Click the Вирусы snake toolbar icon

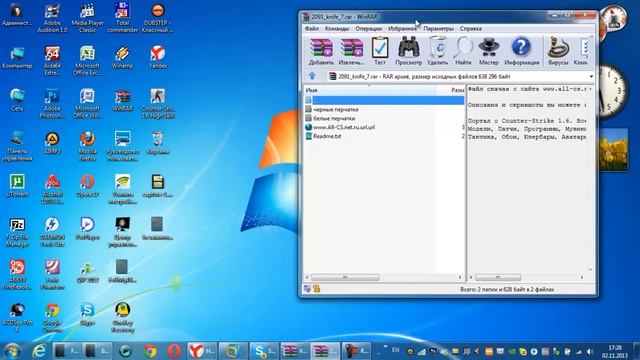558,51
